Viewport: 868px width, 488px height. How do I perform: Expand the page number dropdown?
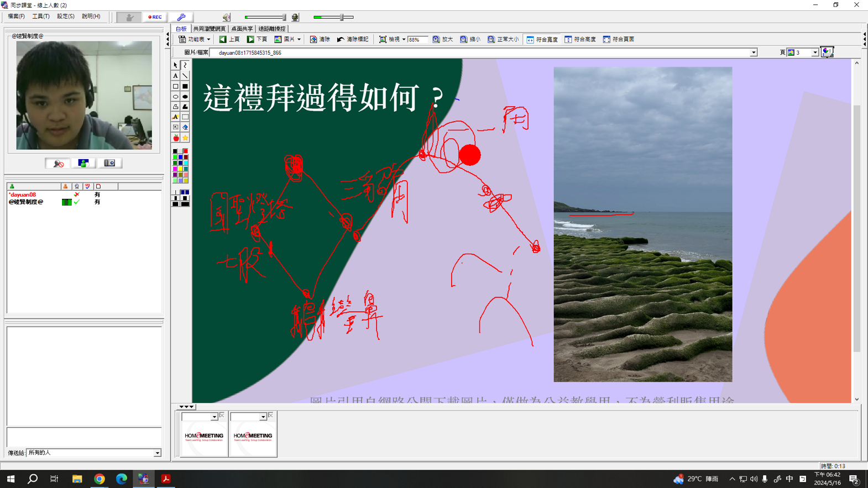coord(814,53)
